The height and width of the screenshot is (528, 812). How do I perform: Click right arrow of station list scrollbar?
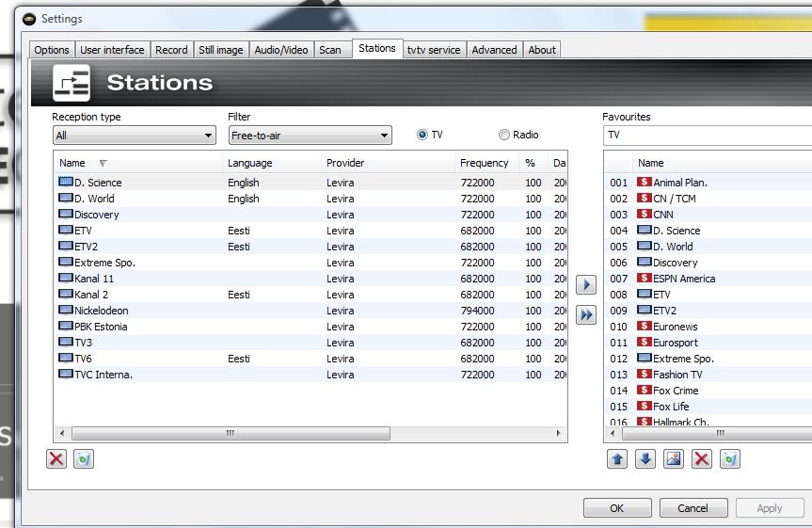click(x=558, y=433)
